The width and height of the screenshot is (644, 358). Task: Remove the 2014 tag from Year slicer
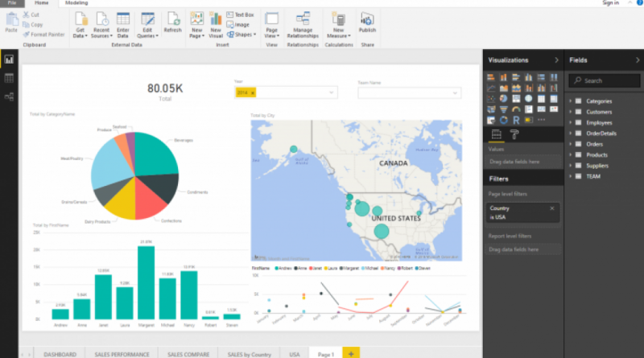click(253, 93)
